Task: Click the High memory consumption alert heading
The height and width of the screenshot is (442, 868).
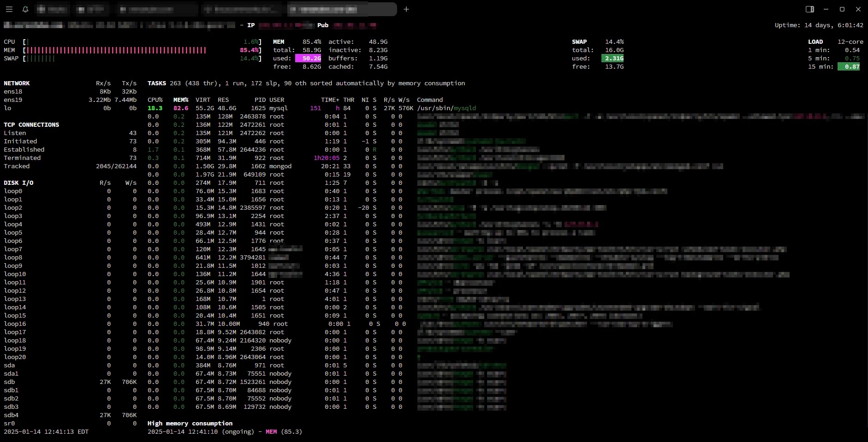Action: (x=190, y=424)
